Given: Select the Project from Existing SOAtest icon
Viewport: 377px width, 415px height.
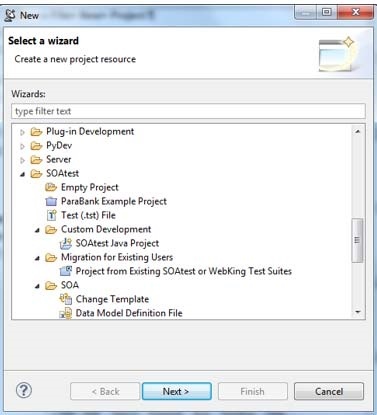Looking at the screenshot, I should (x=66, y=271).
